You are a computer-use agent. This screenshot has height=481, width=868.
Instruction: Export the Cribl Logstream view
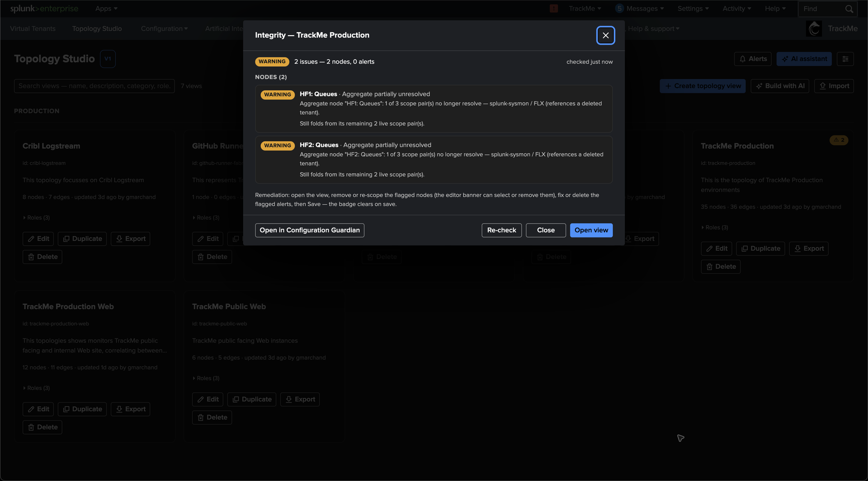pyautogui.click(x=130, y=238)
